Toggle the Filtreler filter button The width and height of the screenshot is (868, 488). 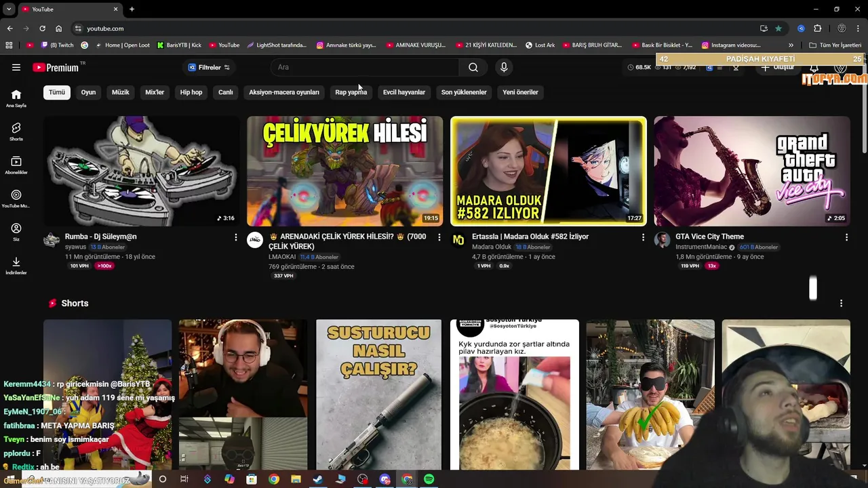[x=209, y=67]
